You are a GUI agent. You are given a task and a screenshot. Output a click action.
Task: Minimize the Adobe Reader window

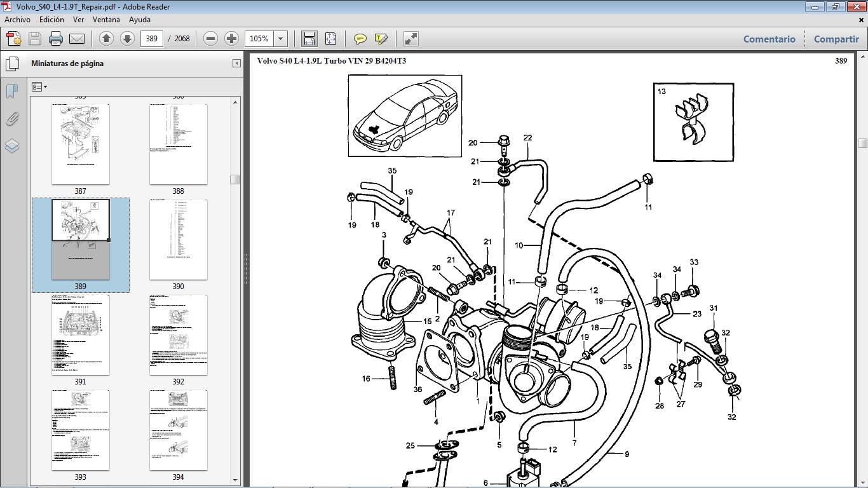click(815, 6)
